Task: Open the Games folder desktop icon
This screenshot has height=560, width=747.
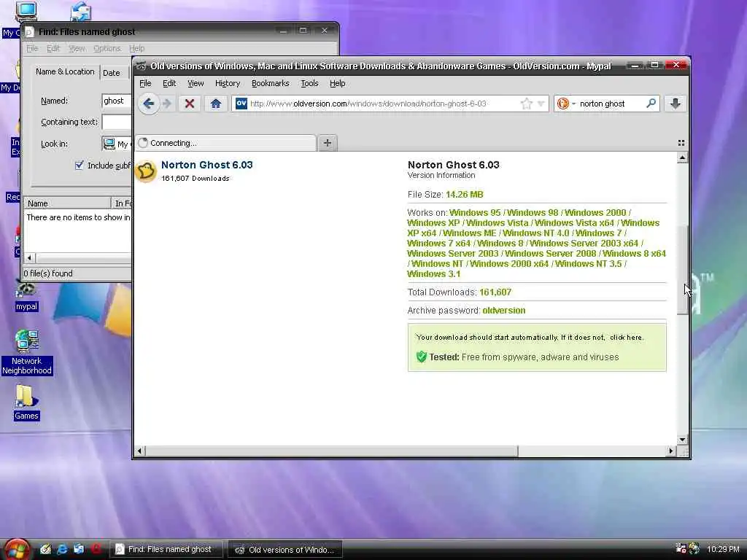Action: pos(26,402)
